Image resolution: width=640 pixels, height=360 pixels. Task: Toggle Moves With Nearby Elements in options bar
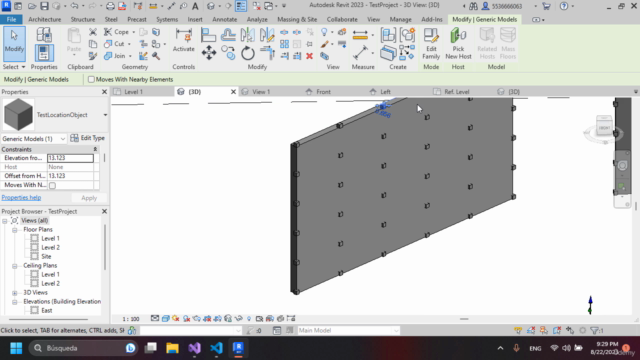tap(91, 79)
